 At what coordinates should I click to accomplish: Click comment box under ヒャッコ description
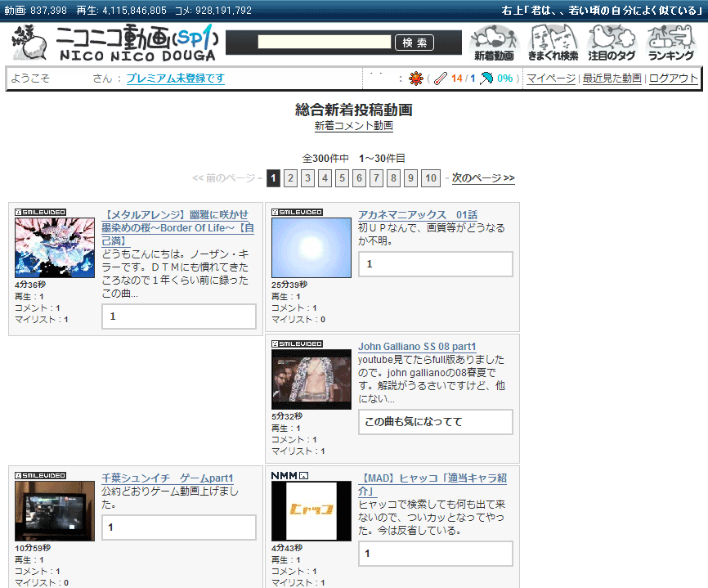tap(436, 553)
